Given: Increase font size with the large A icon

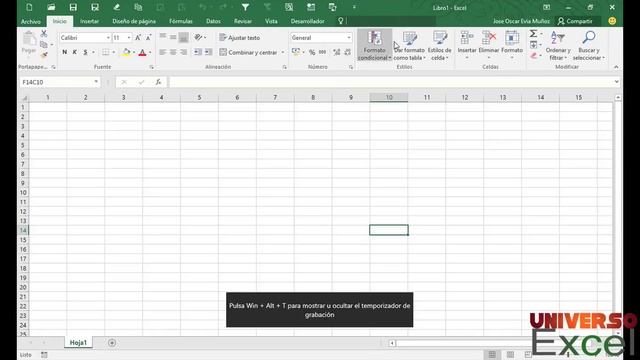Looking at the screenshot, I should tap(138, 38).
